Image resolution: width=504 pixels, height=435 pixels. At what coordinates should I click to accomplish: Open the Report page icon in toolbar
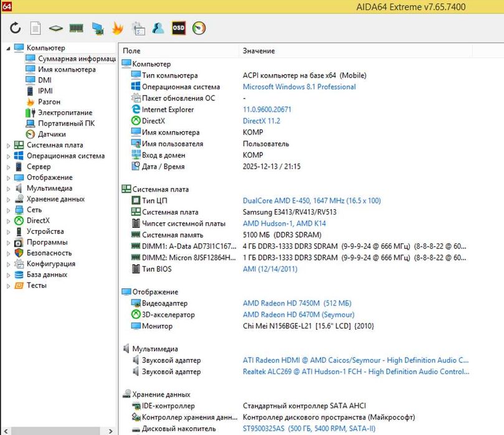pyautogui.click(x=36, y=28)
